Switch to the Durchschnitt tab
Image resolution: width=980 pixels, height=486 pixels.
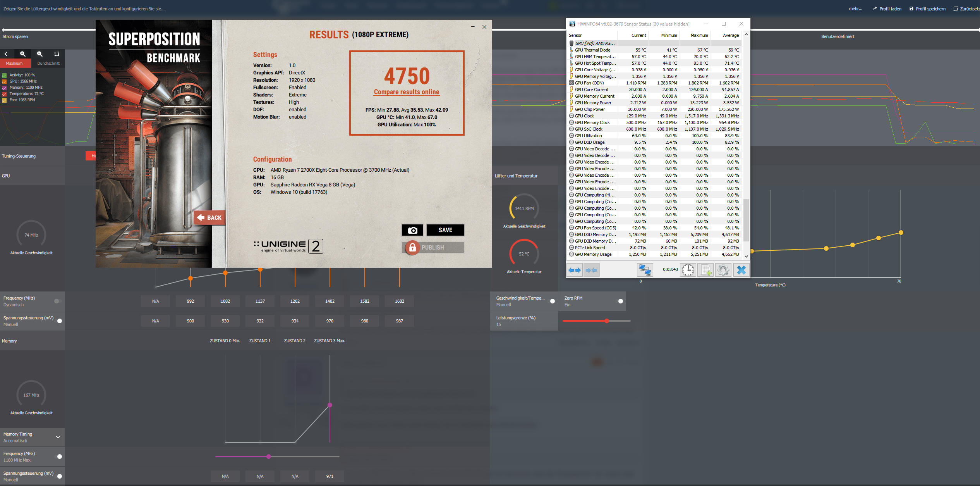coord(48,63)
